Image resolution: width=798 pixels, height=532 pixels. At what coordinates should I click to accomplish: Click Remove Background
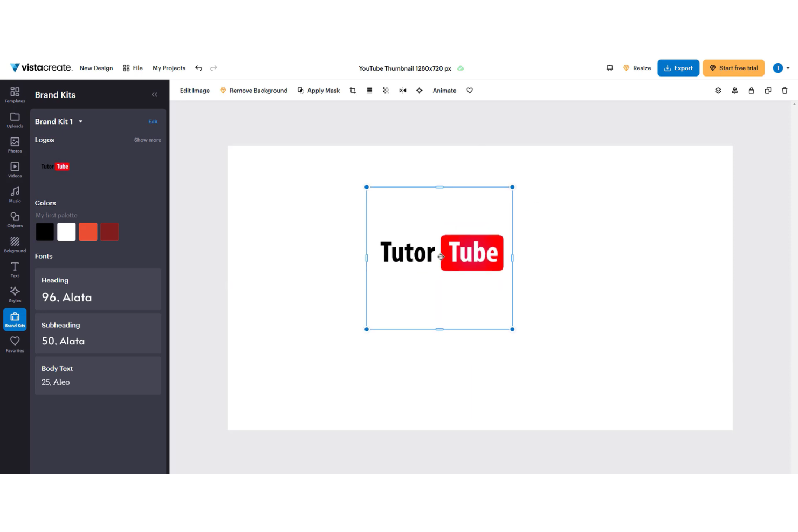(253, 91)
